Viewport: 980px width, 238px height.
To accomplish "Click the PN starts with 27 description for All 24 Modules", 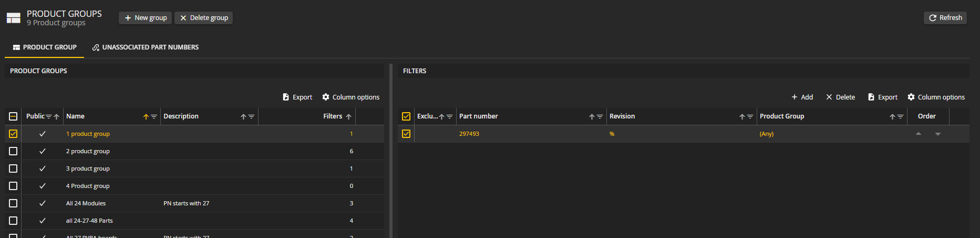I will pos(186,203).
